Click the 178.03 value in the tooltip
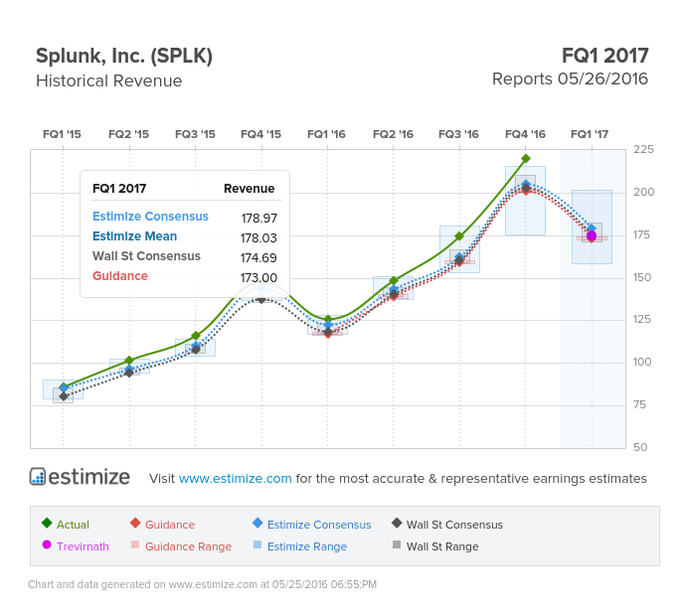 (x=258, y=237)
